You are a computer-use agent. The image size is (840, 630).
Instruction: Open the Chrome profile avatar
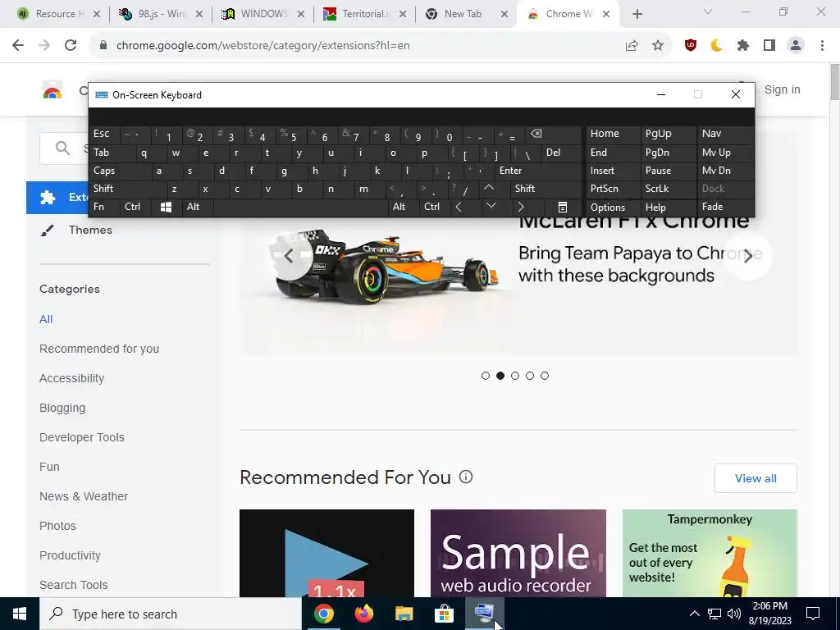click(796, 46)
